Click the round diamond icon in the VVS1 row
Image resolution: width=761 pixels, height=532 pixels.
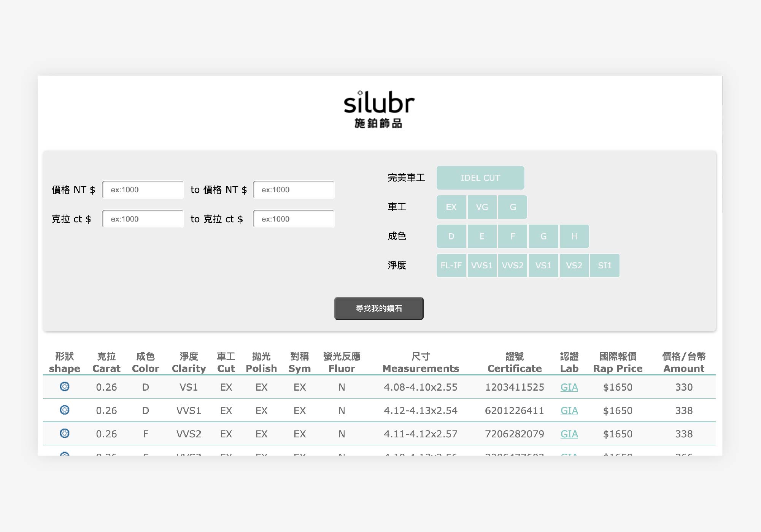click(65, 410)
